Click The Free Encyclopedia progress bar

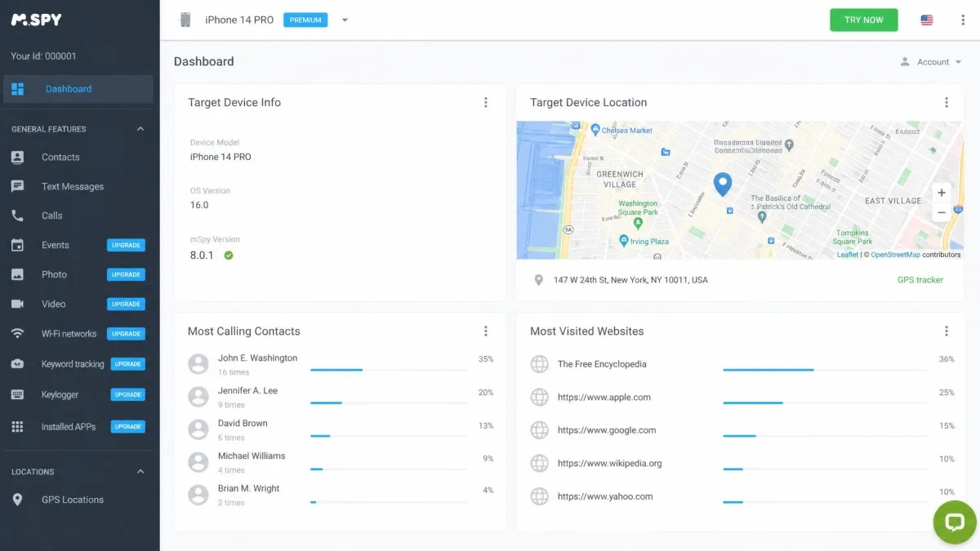click(x=825, y=370)
